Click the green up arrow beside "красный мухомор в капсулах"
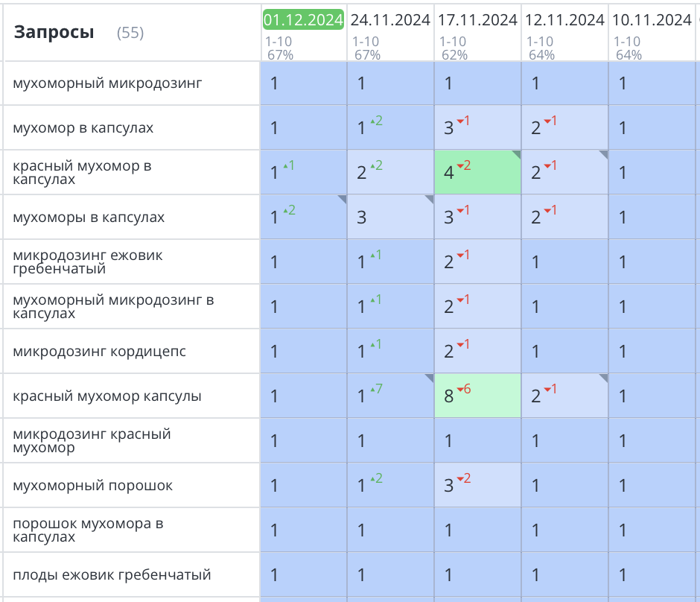This screenshot has height=602, width=700. [287, 167]
